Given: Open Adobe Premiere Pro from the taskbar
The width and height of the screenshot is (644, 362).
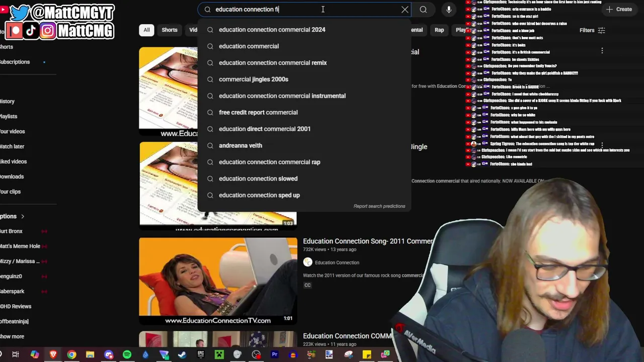Looking at the screenshot, I should point(275,354).
